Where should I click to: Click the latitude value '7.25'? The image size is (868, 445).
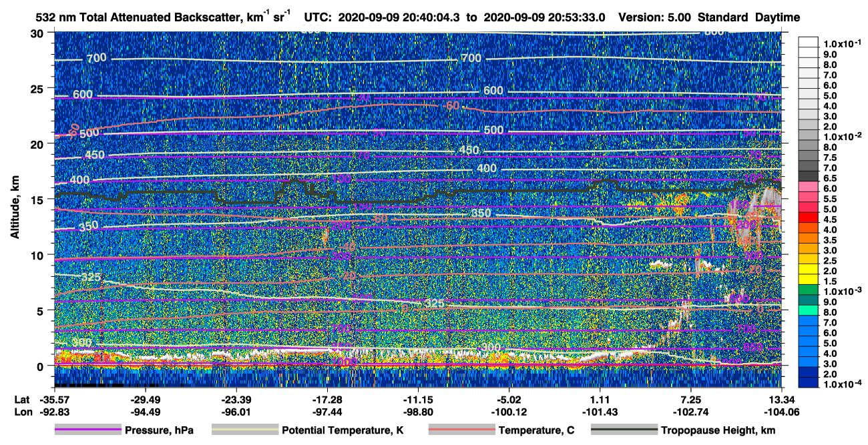pyautogui.click(x=691, y=400)
